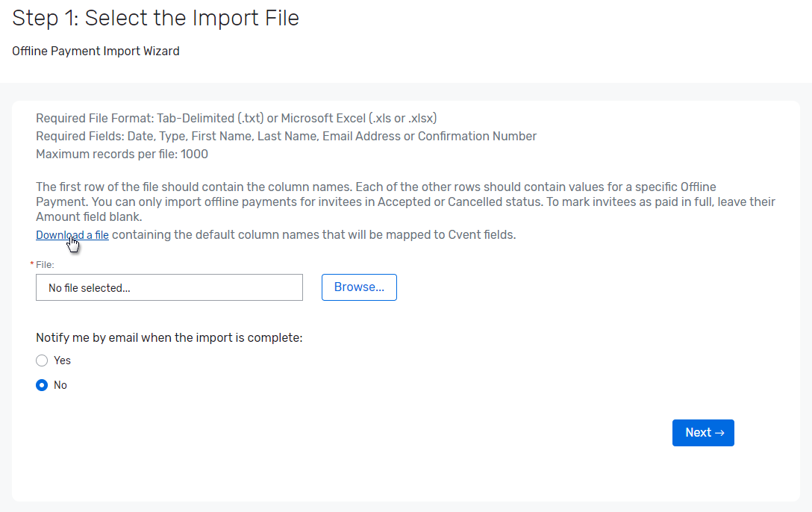812x512 pixels.
Task: Click the No file selected input field
Action: [169, 287]
